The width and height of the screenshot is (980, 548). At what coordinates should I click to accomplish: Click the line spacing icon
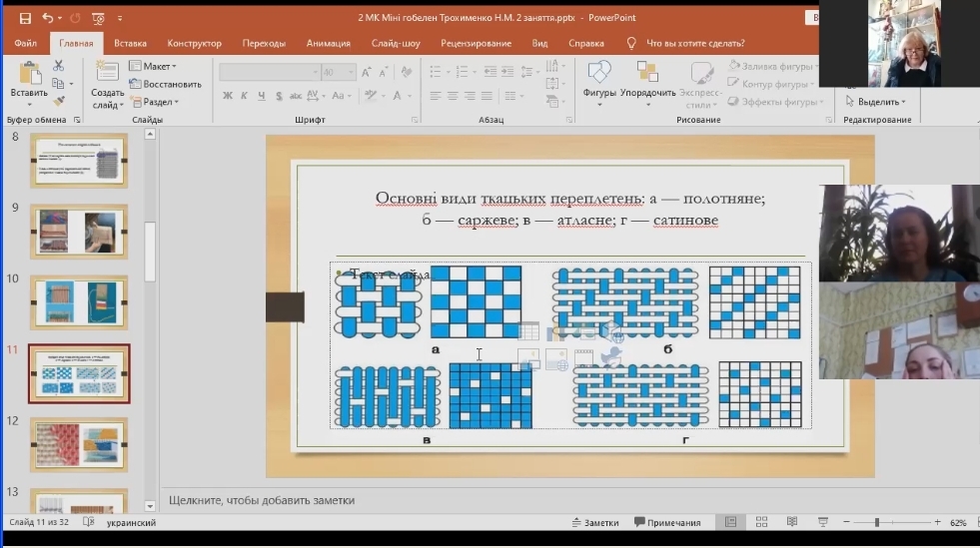tap(526, 73)
